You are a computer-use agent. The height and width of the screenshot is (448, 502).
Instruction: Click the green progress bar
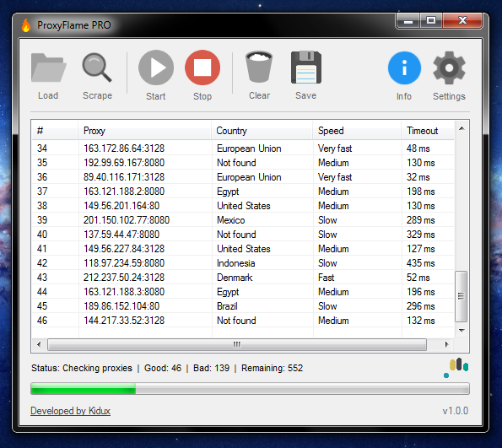click(250, 388)
